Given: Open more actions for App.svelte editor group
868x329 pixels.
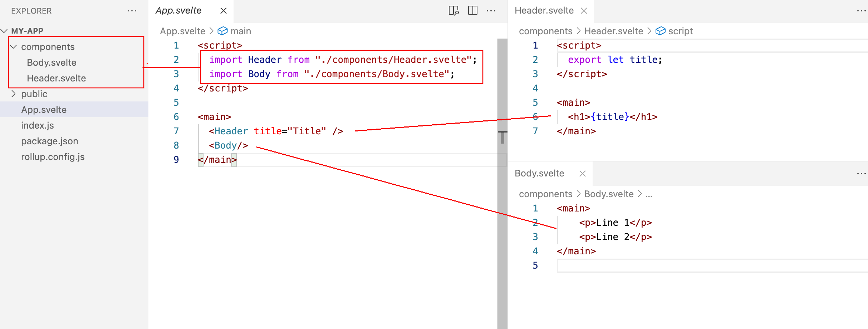Looking at the screenshot, I should point(491,11).
